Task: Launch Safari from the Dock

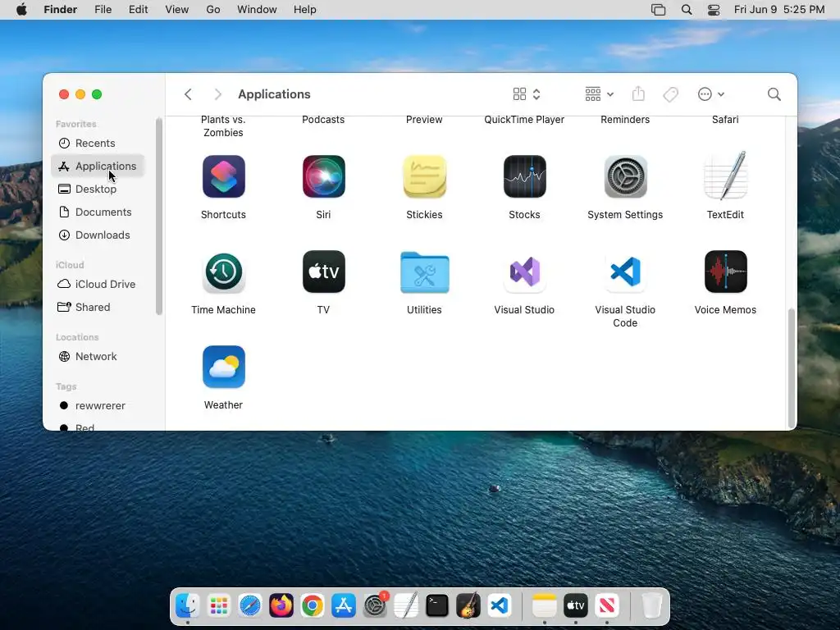Action: tap(249, 606)
